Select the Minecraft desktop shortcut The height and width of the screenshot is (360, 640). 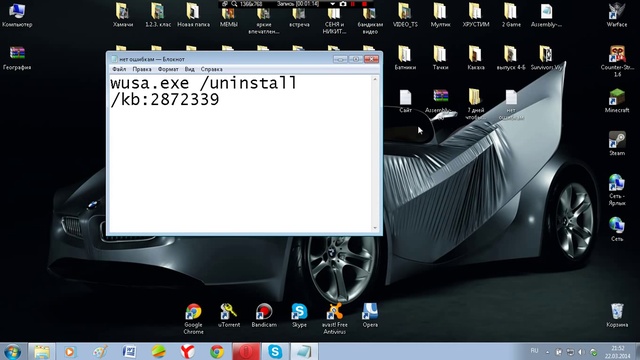617,100
